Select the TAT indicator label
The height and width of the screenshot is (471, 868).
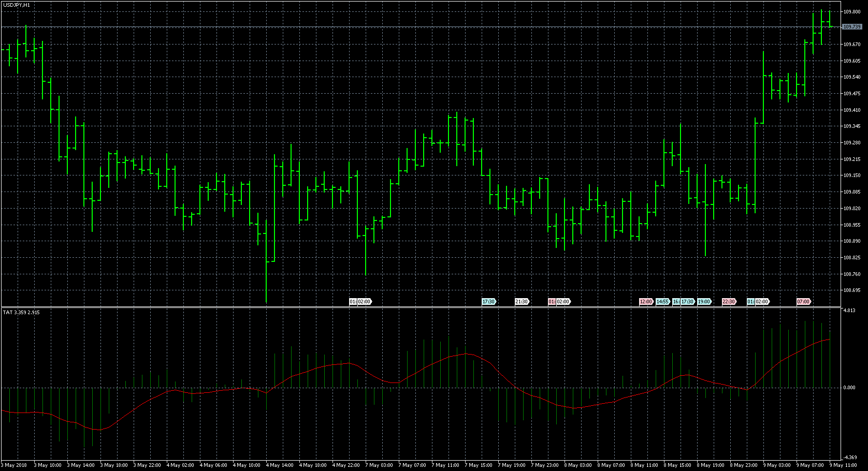coord(21,312)
